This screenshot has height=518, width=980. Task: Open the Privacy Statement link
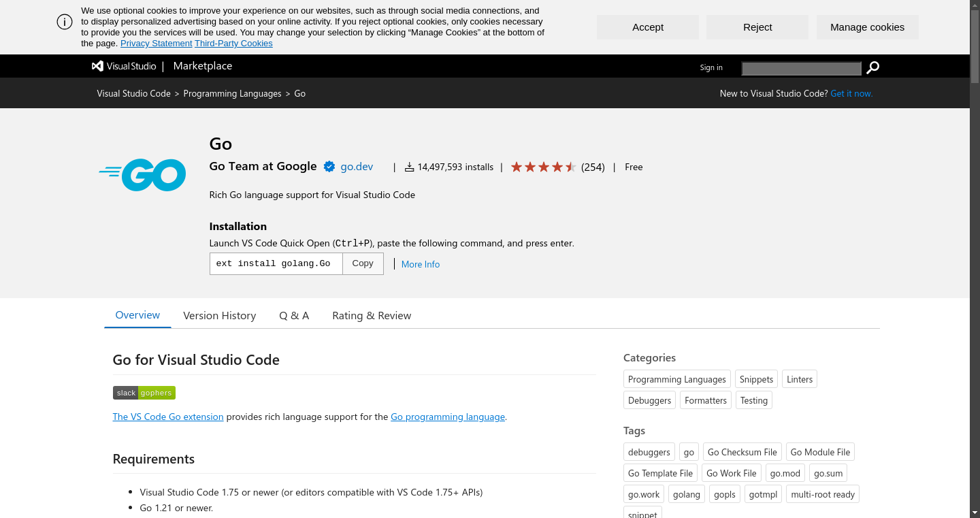157,44
